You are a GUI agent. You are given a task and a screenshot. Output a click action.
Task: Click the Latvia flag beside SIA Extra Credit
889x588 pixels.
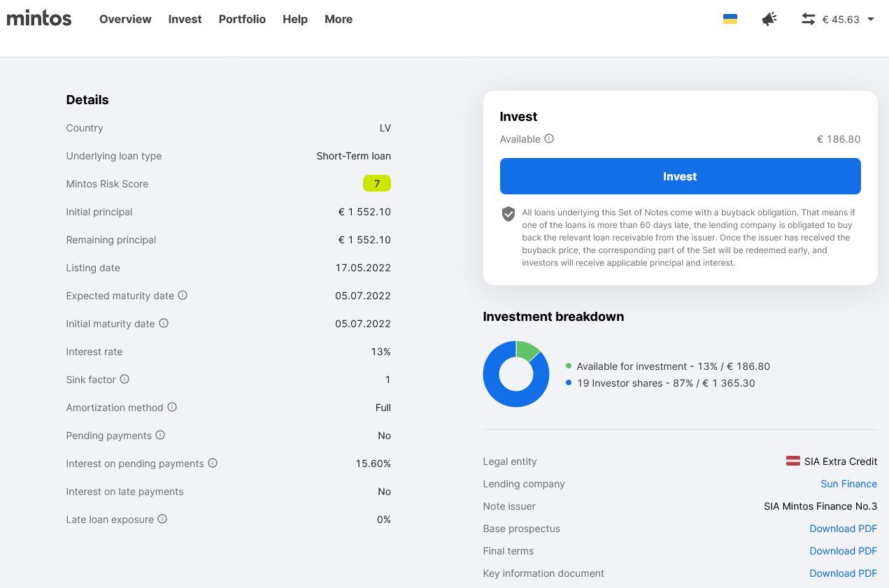click(793, 461)
